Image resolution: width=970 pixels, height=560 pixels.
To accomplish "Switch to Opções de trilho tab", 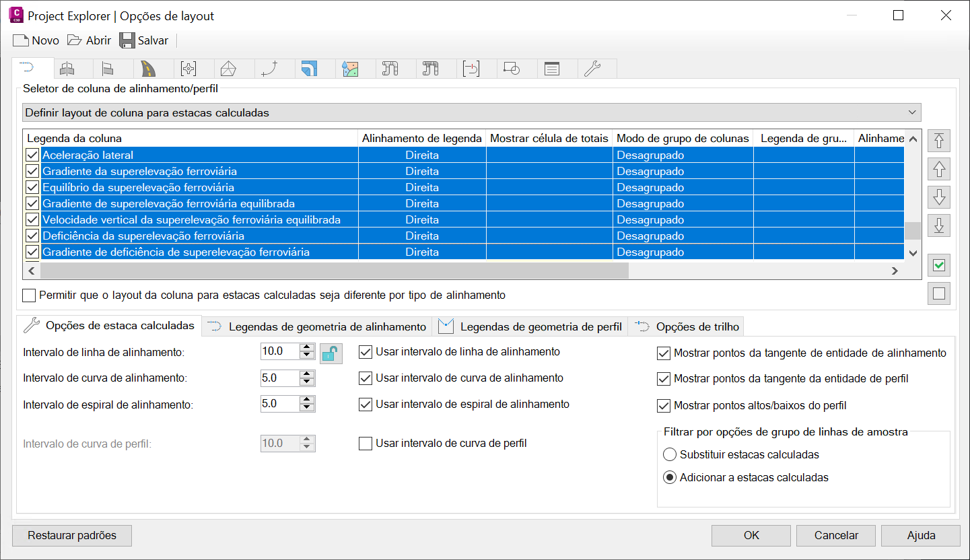I will pos(687,327).
